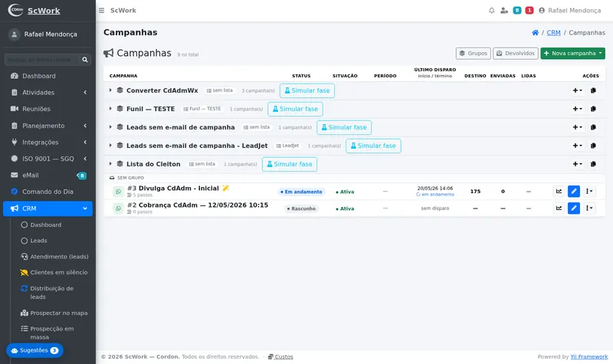Viewport: 613px width, 364px height.
Task: Copy the Converter CdAdmWx group via duplicate icon
Action: [x=593, y=90]
